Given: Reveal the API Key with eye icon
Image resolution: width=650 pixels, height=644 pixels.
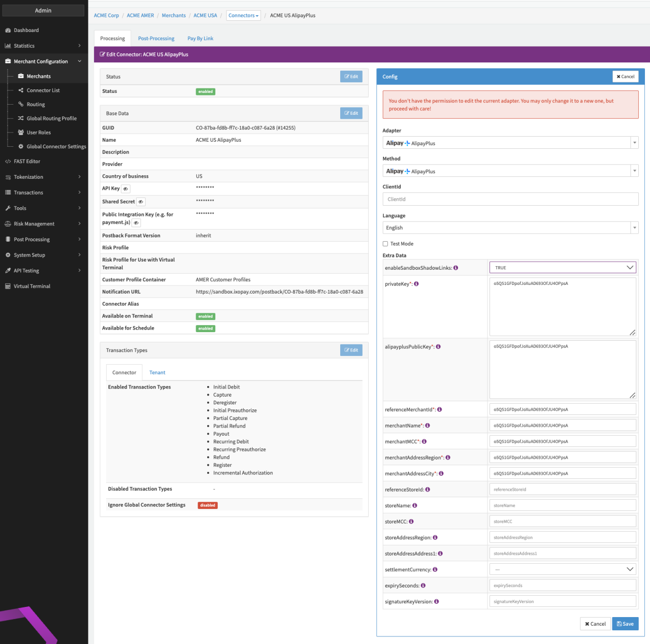Looking at the screenshot, I should (125, 189).
